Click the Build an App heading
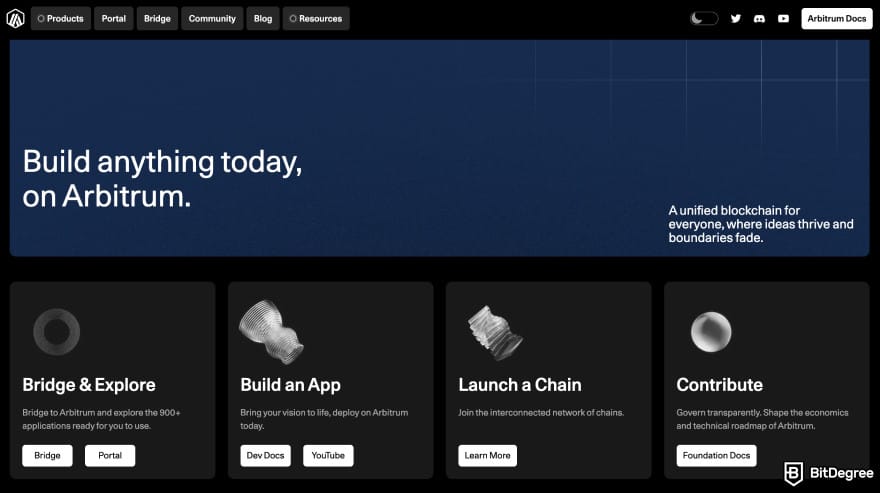Image resolution: width=880 pixels, height=493 pixels. click(290, 385)
